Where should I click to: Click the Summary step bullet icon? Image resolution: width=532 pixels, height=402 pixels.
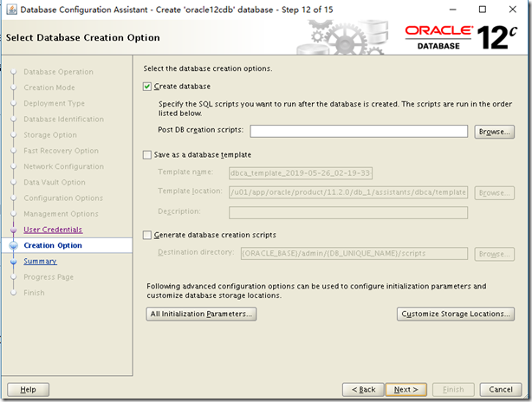pos(14,262)
